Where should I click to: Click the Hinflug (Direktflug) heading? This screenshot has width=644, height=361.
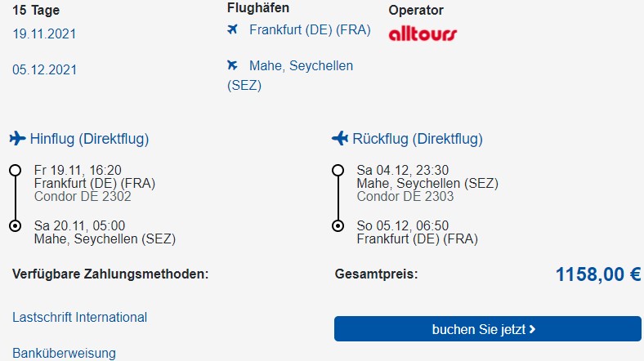tap(90, 139)
